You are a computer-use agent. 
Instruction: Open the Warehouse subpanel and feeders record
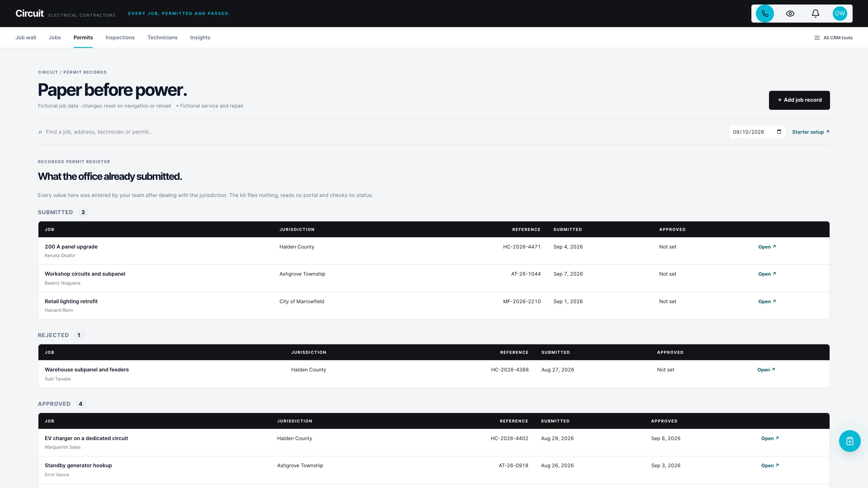tap(766, 370)
